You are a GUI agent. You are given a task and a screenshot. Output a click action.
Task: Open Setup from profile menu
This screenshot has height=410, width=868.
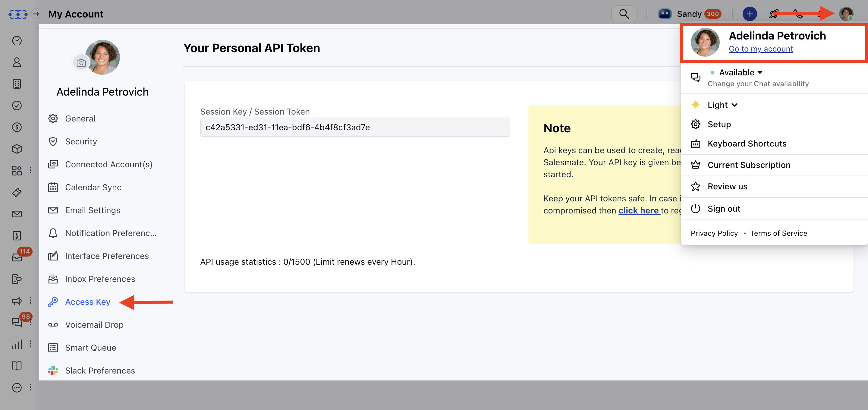coord(719,125)
